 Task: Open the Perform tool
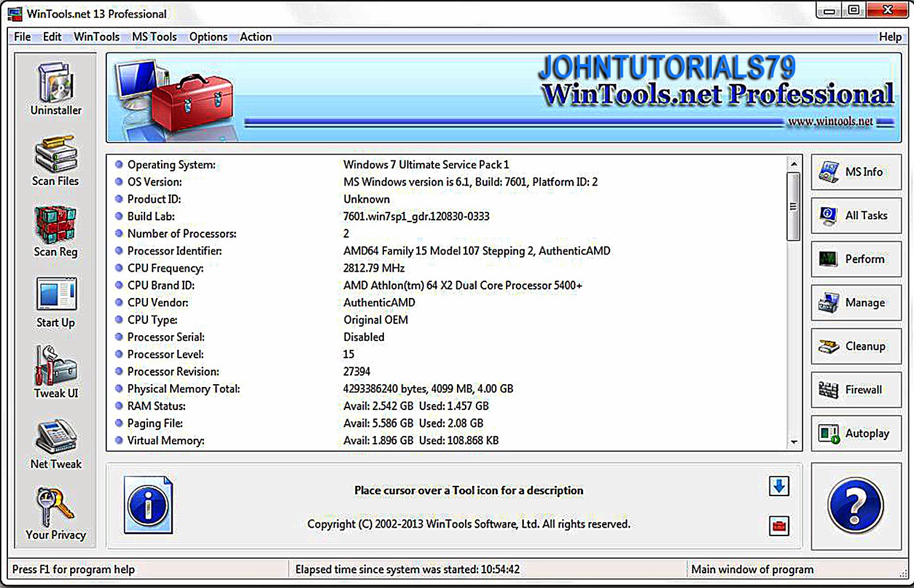point(856,259)
